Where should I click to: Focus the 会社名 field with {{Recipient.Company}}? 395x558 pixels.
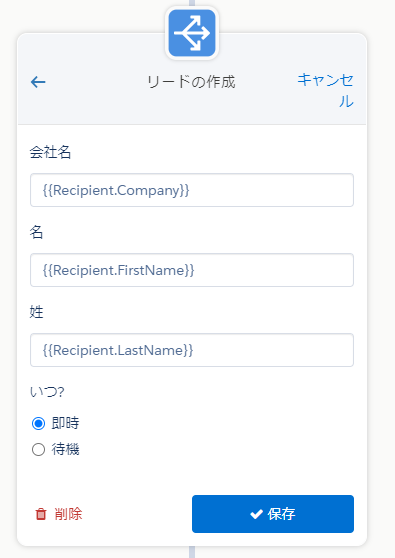(192, 190)
